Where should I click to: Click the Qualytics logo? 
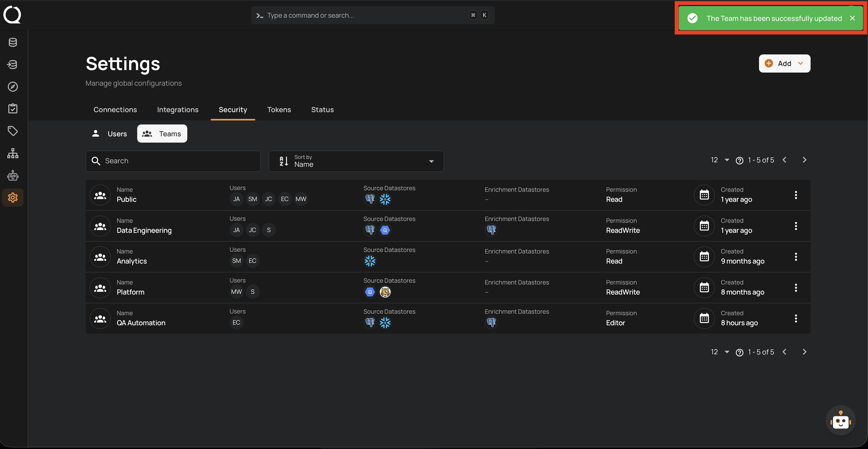click(12, 15)
